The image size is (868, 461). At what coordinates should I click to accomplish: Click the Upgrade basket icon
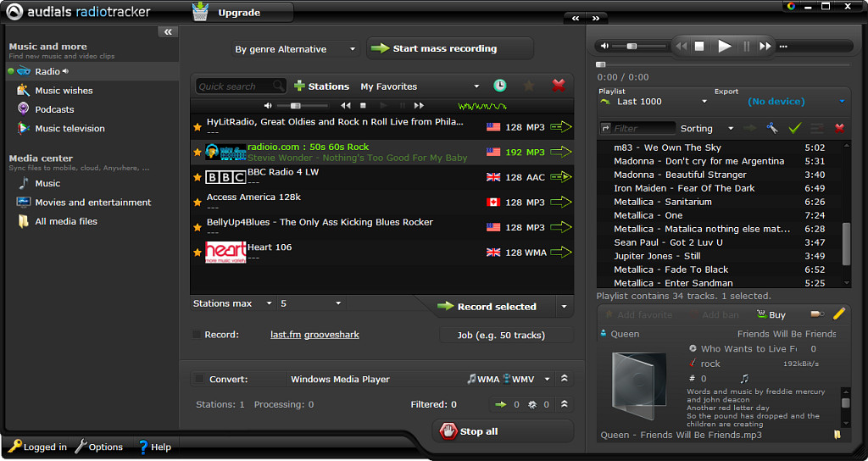tap(200, 12)
